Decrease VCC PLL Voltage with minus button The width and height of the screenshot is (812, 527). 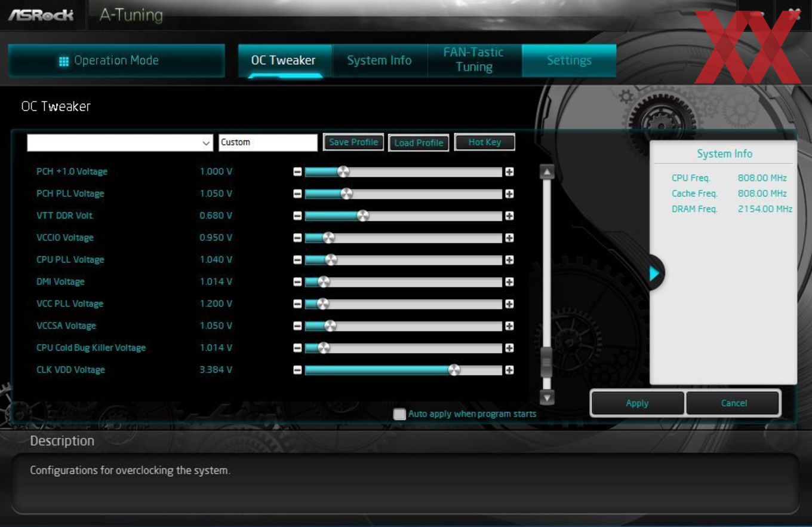(297, 304)
